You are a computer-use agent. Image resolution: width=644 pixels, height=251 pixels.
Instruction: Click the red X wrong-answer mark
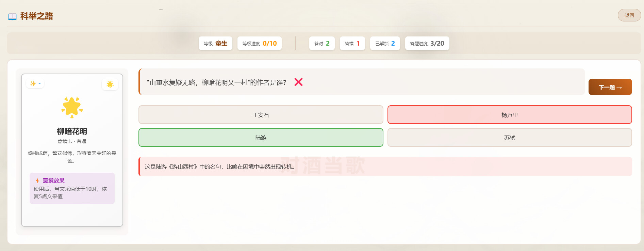298,82
